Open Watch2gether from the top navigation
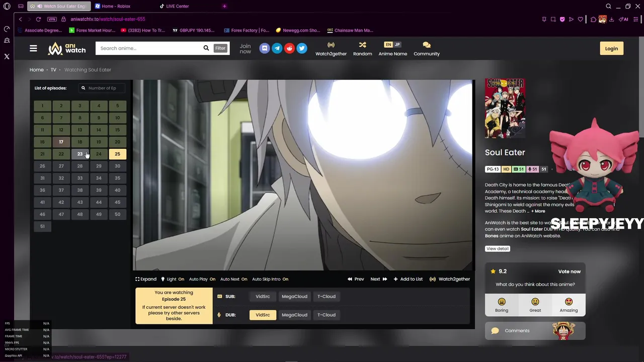644x362 pixels. [331, 49]
